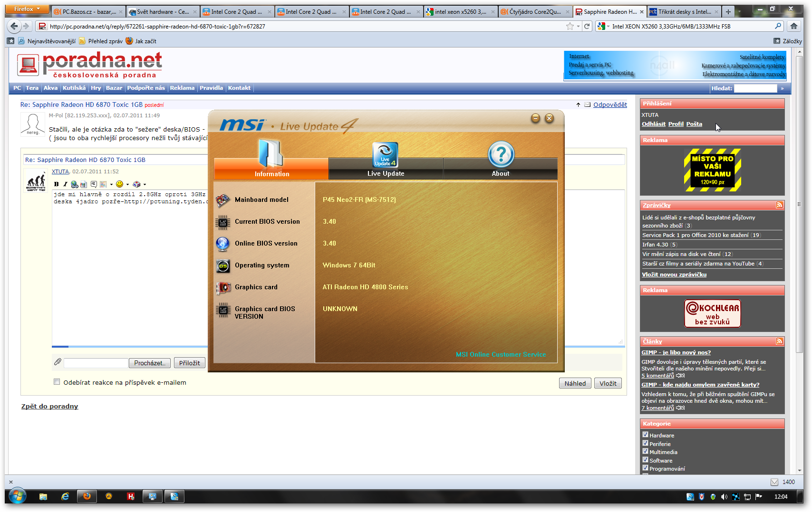
Task: Open the Firefox application menu
Action: [x=28, y=9]
